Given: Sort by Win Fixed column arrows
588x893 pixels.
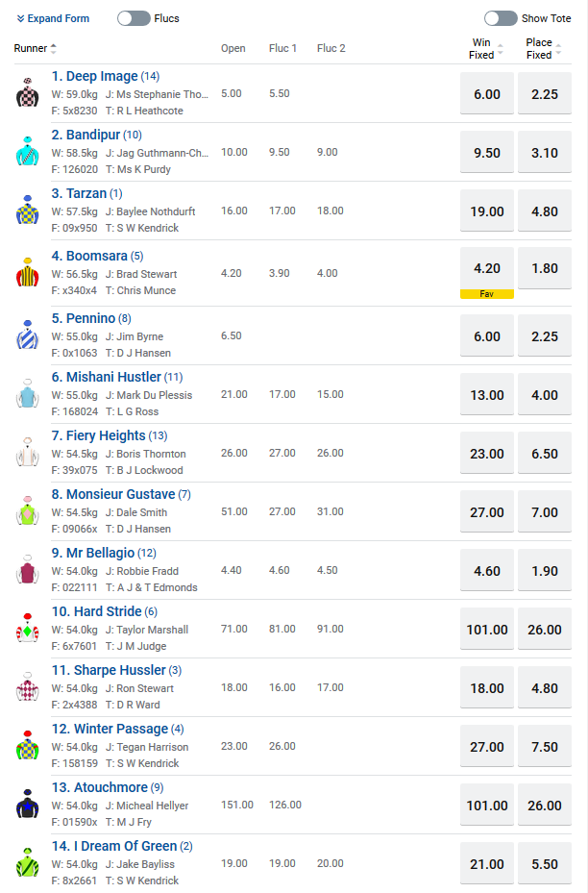Looking at the screenshot, I should pyautogui.click(x=501, y=49).
